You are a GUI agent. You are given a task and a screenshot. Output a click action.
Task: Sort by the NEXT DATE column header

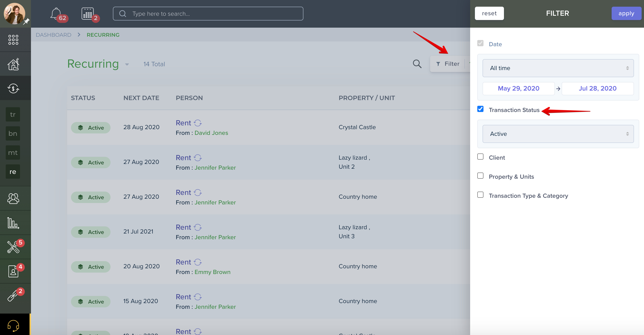pyautogui.click(x=141, y=98)
